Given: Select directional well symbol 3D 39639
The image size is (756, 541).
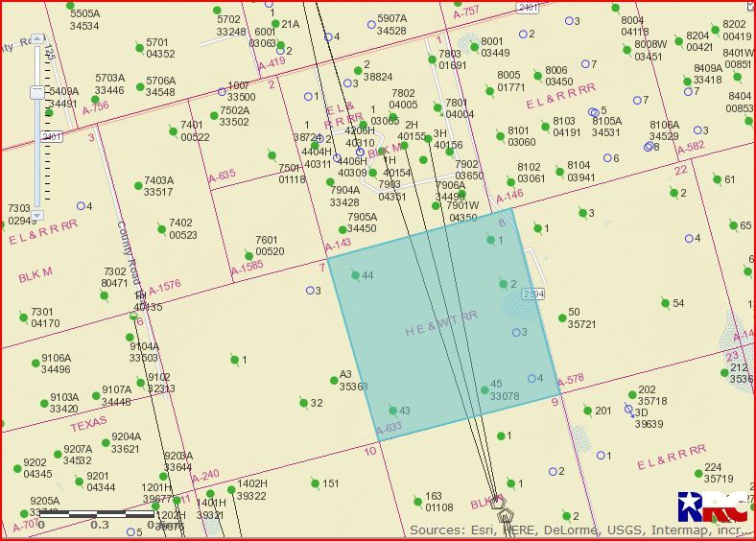Looking at the screenshot, I should [x=628, y=410].
